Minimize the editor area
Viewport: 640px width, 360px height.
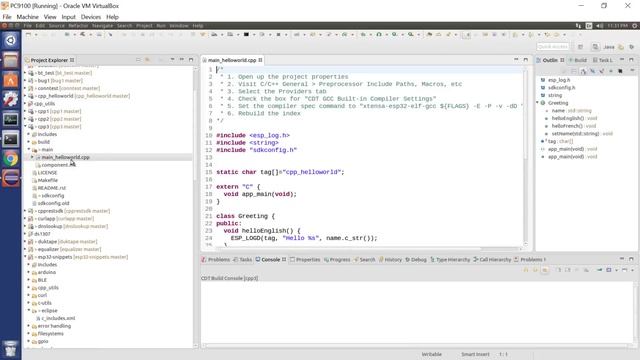516,60
